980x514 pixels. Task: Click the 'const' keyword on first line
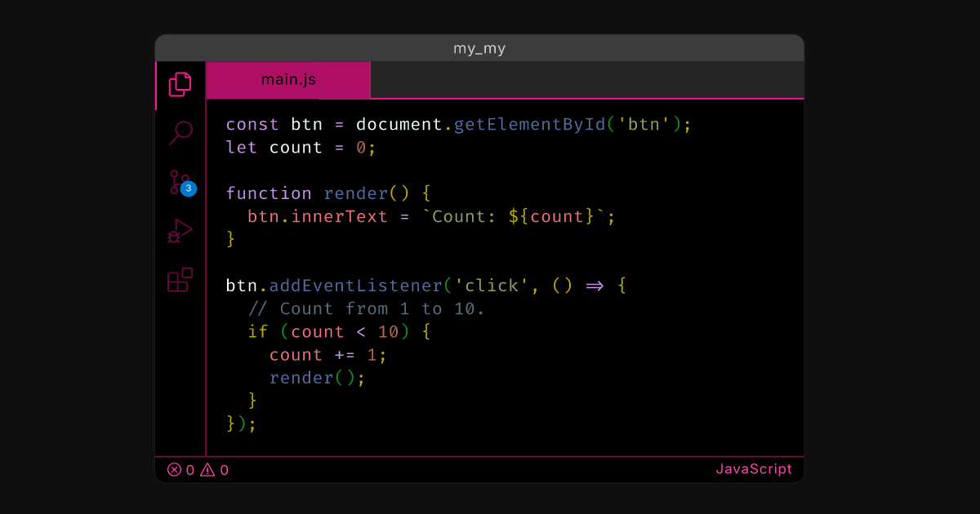[x=252, y=125]
